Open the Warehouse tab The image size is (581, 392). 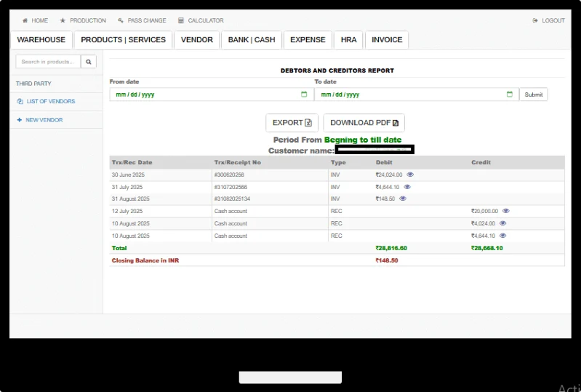pyautogui.click(x=41, y=40)
